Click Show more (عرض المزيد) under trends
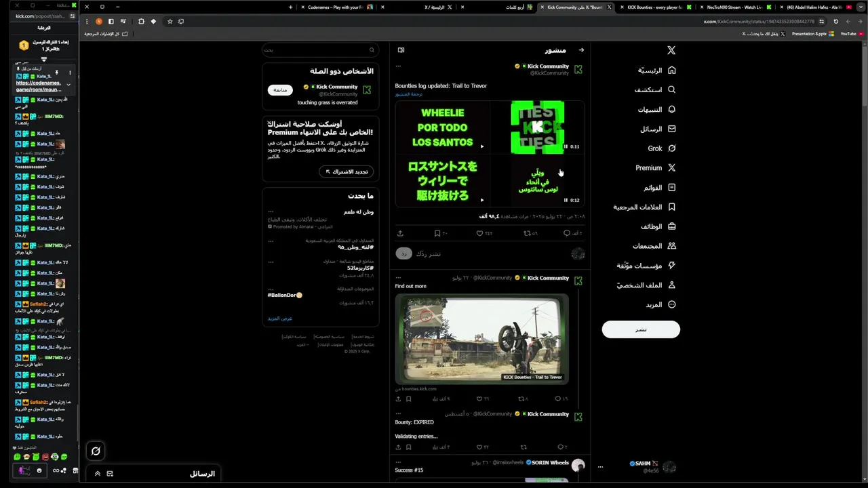Image resolution: width=868 pixels, height=488 pixels. (x=280, y=319)
